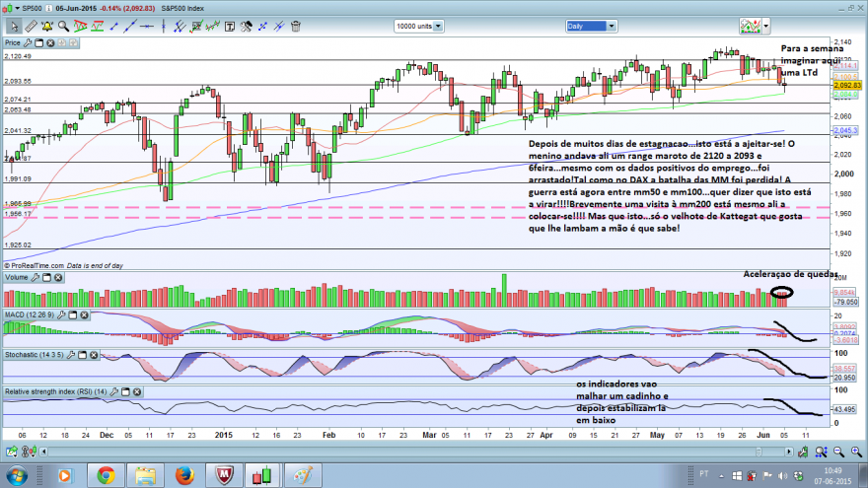Open McAfee from the taskbar
The width and height of the screenshot is (868, 488).
coord(224,475)
